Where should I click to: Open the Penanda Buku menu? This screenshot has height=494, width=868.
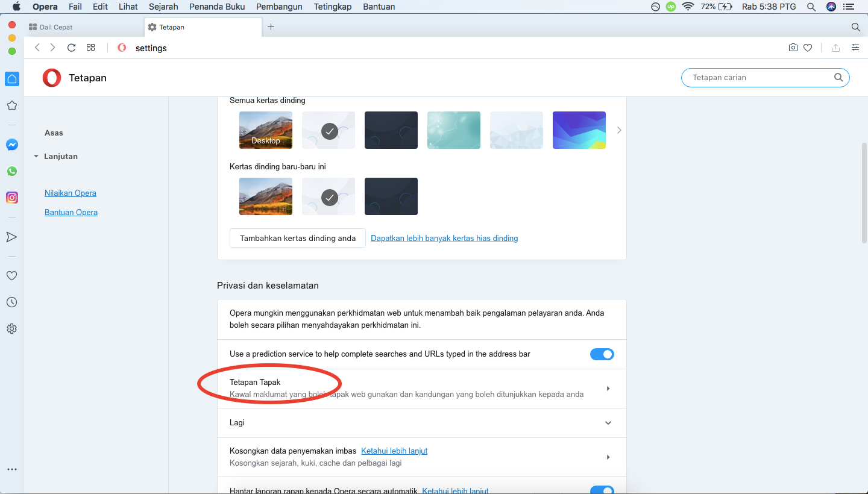pos(216,7)
